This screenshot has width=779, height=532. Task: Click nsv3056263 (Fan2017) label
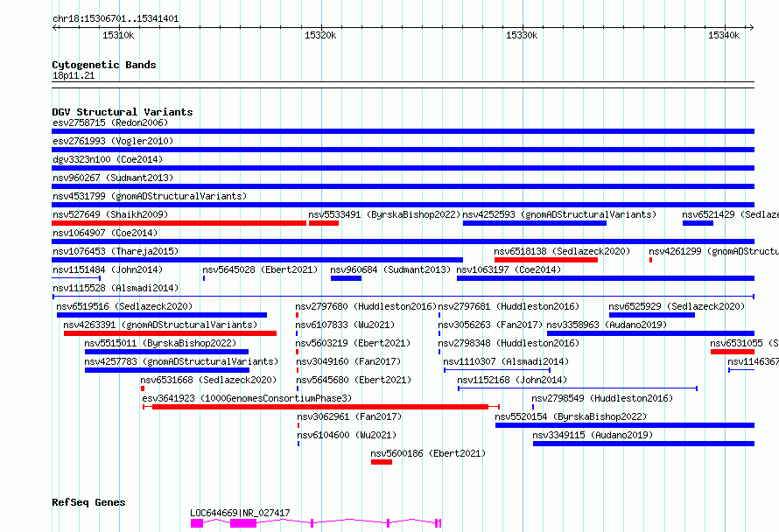tap(490, 325)
